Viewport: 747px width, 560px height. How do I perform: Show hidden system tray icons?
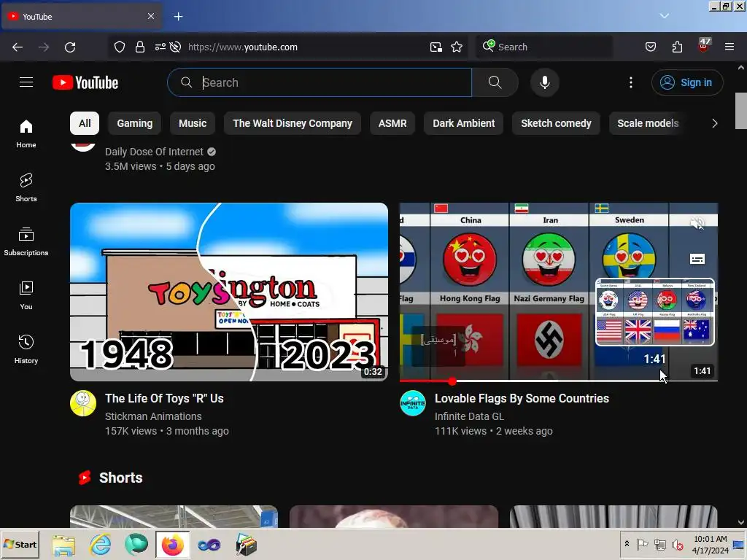coord(627,543)
